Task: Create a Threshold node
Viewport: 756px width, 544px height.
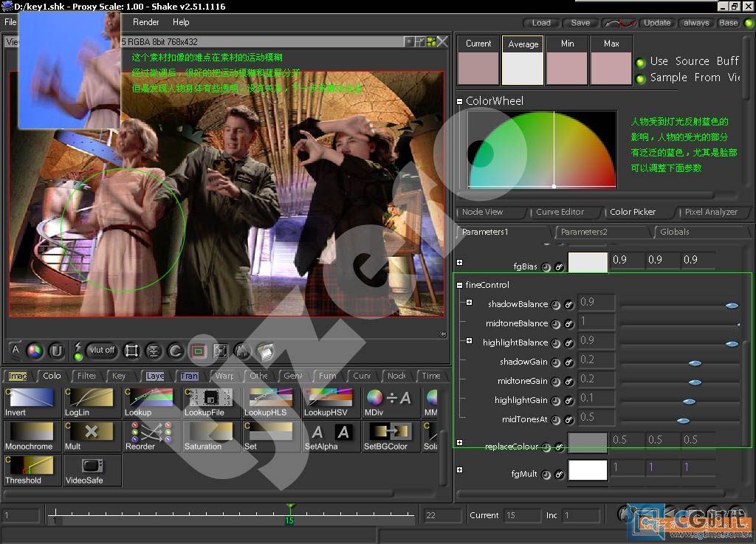Action: (32, 469)
